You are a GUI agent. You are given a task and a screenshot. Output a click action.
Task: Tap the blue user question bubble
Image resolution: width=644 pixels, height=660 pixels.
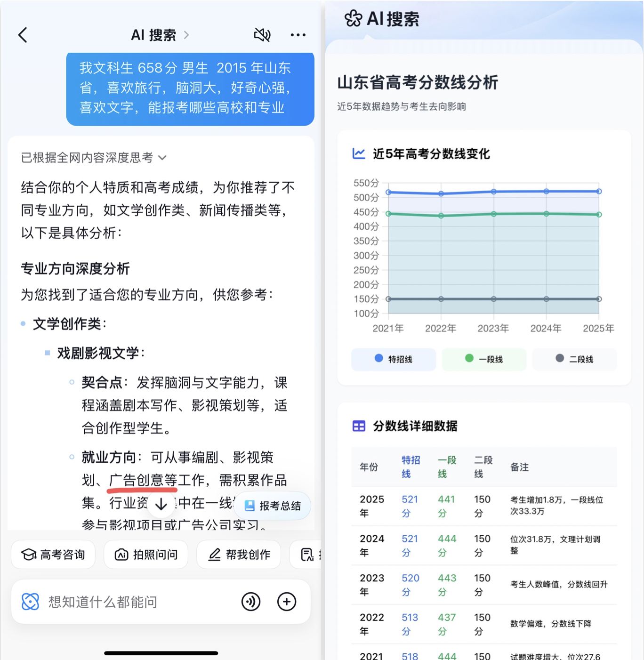(x=190, y=89)
